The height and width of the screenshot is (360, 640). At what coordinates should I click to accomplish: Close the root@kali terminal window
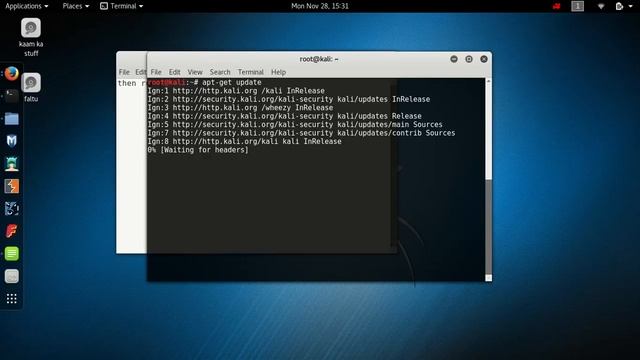[x=484, y=59]
